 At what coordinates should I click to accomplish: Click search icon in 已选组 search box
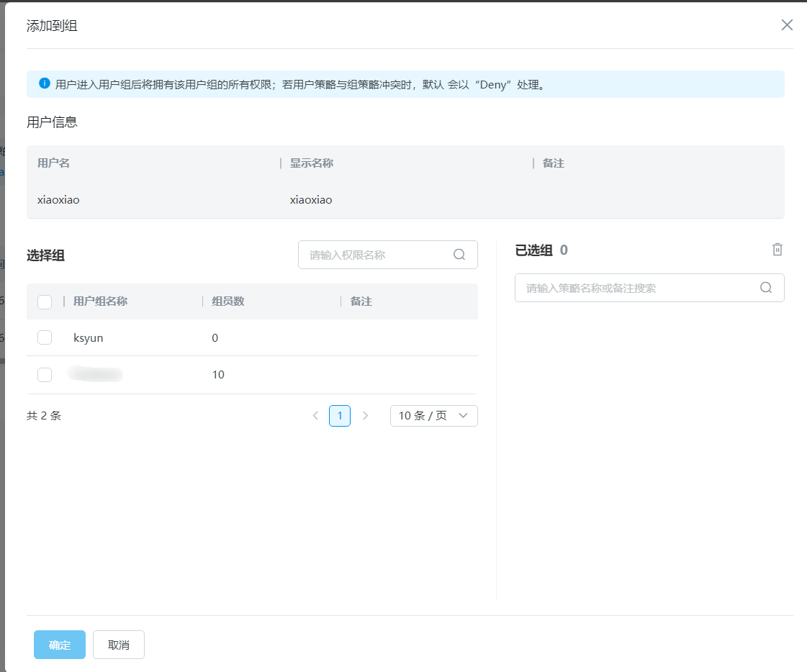point(766,288)
